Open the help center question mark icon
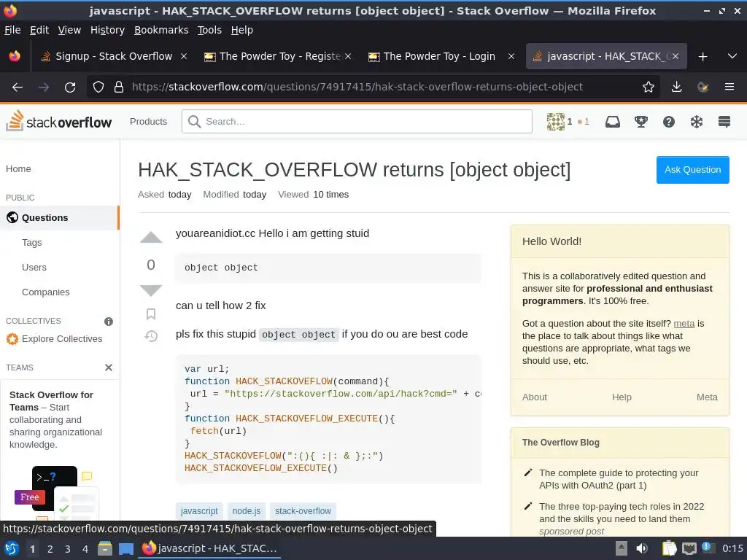Image resolution: width=747 pixels, height=560 pixels. click(x=668, y=122)
